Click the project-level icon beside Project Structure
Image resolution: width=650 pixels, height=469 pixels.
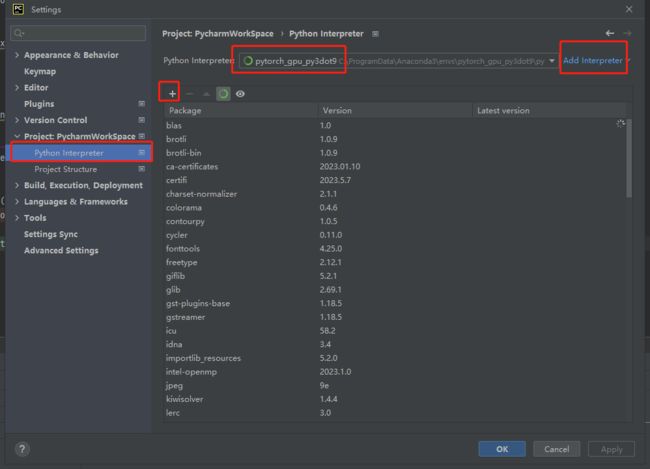click(141, 169)
